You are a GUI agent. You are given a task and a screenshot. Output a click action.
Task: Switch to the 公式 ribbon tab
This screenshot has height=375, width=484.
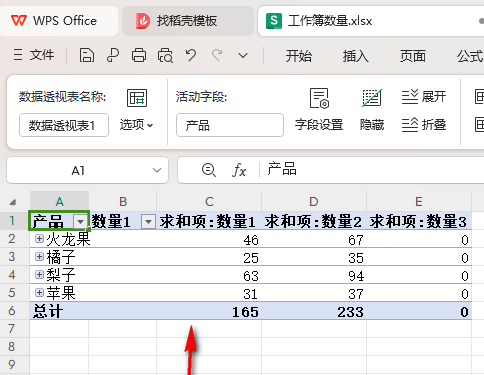coord(470,56)
